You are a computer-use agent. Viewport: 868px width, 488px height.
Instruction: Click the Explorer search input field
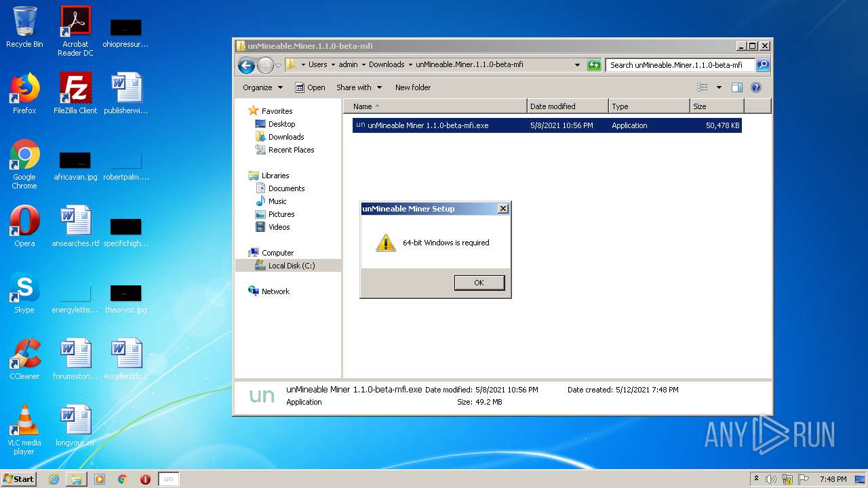[680, 65]
